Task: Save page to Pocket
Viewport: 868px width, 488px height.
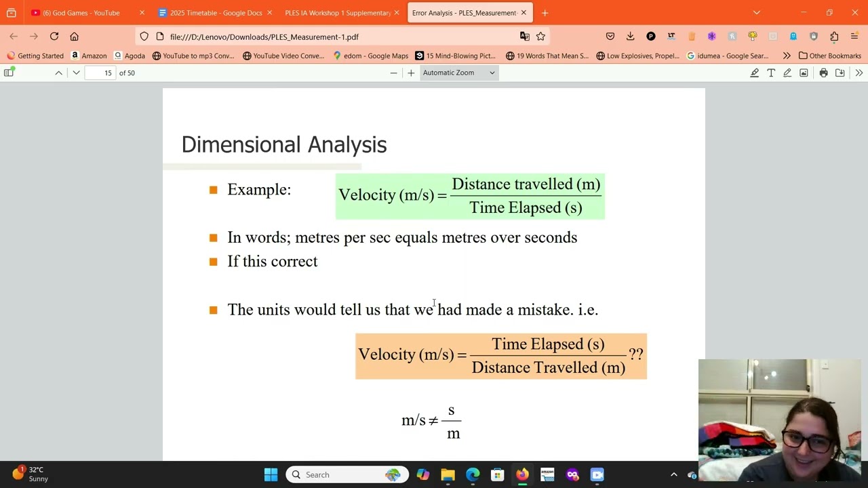Action: 610,37
